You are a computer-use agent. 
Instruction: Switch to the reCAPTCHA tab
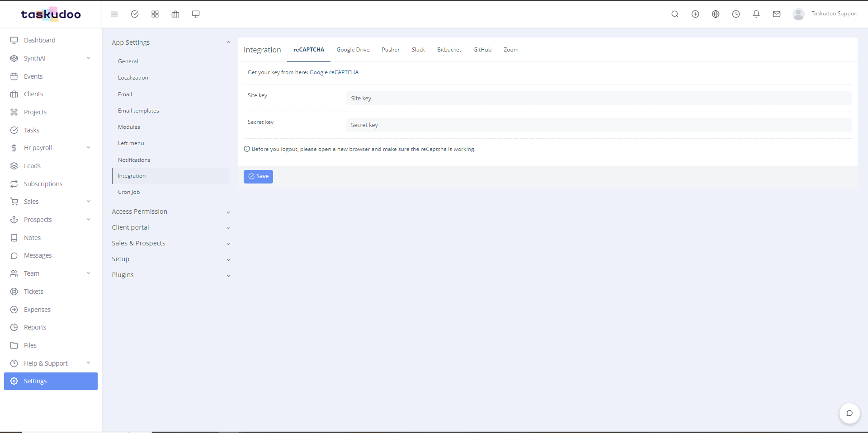309,50
